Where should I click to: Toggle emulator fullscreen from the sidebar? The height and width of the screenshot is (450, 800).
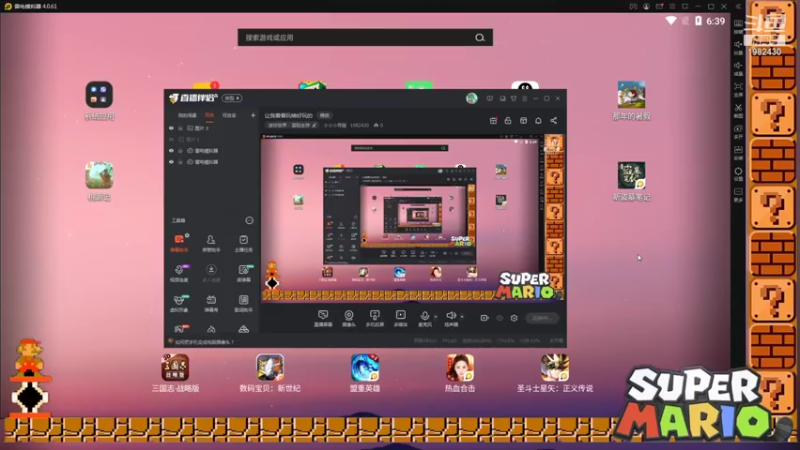(738, 90)
